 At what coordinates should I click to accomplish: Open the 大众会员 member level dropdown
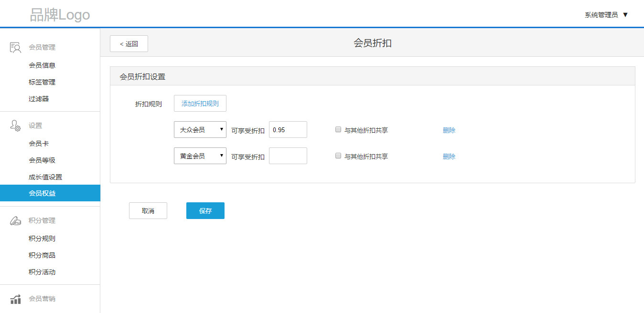pos(200,129)
